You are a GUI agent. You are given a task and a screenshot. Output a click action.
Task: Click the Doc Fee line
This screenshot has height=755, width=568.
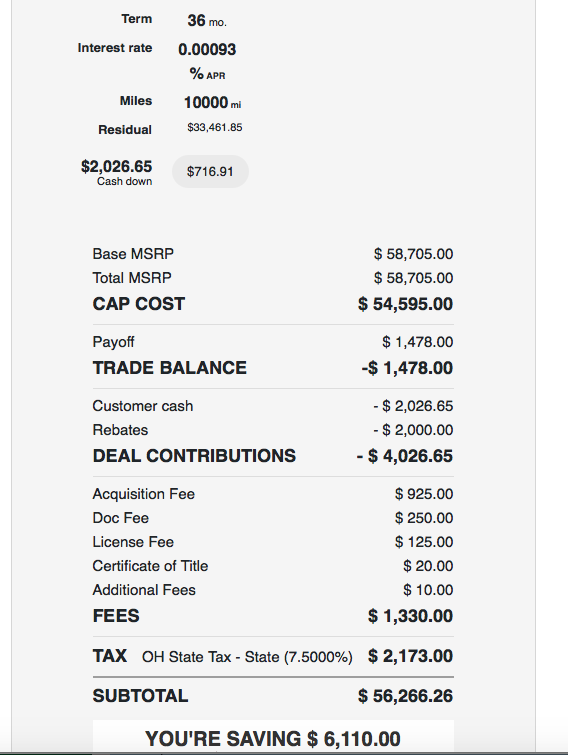[272, 518]
